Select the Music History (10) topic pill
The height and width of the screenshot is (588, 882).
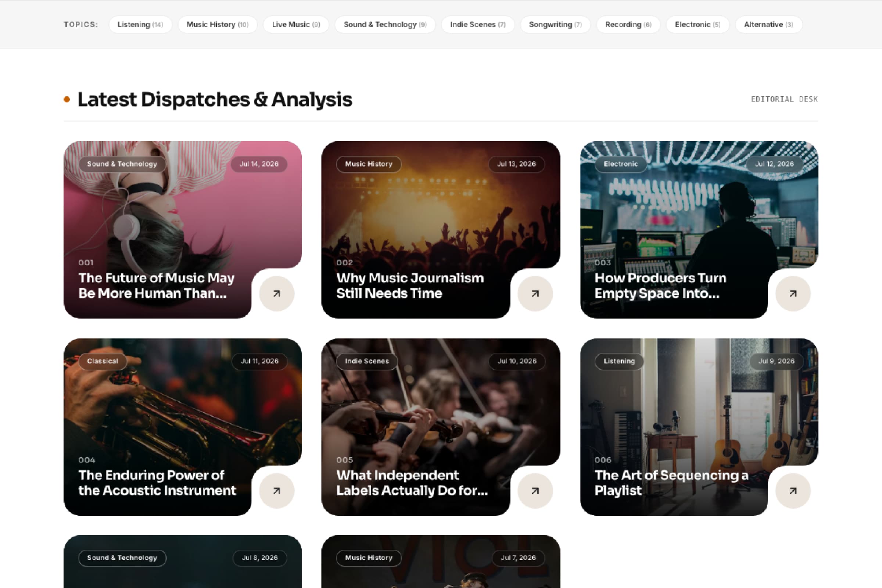[x=218, y=25]
